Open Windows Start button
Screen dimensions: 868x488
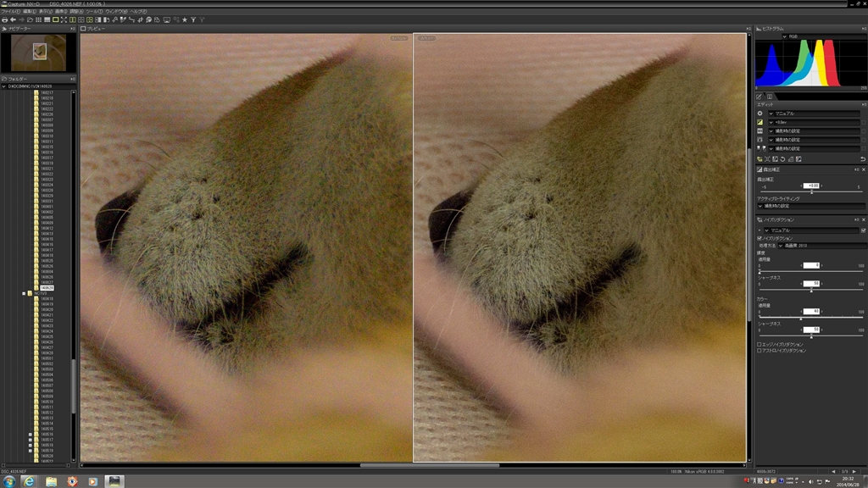point(8,481)
